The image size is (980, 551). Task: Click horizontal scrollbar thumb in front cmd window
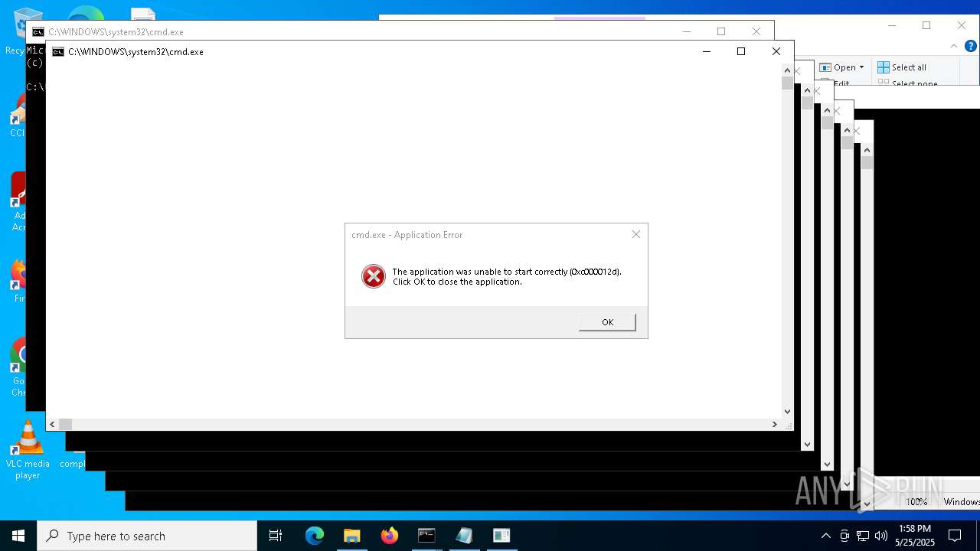click(65, 424)
